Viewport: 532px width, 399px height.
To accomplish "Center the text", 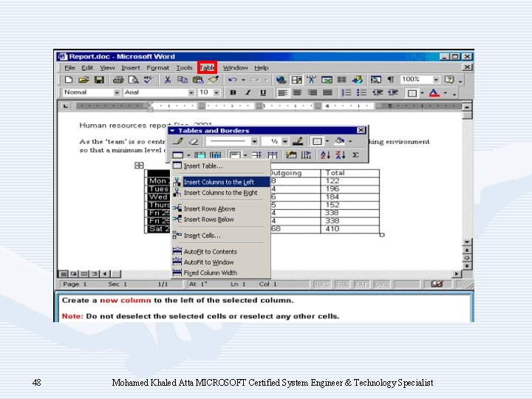I will (297, 92).
